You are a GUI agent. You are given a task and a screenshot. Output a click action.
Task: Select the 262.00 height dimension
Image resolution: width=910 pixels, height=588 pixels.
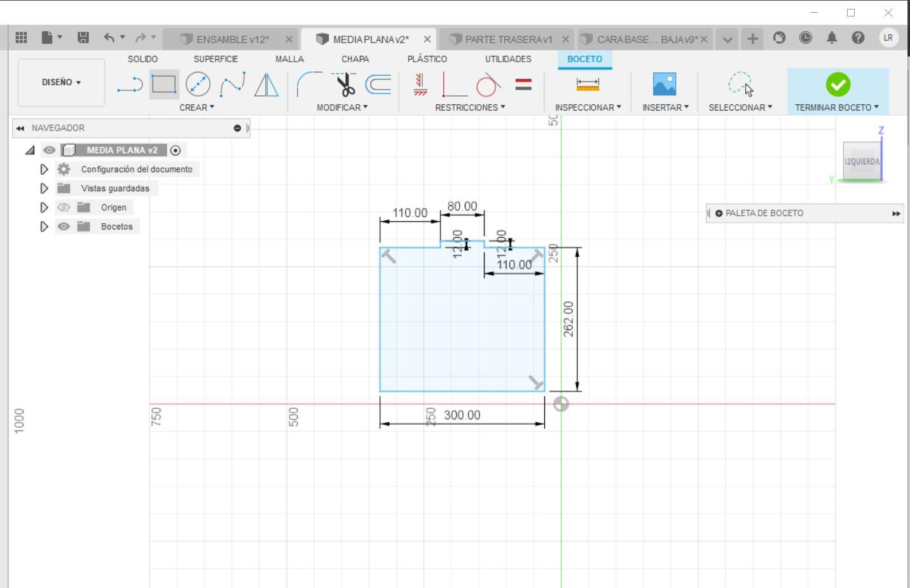tap(569, 319)
